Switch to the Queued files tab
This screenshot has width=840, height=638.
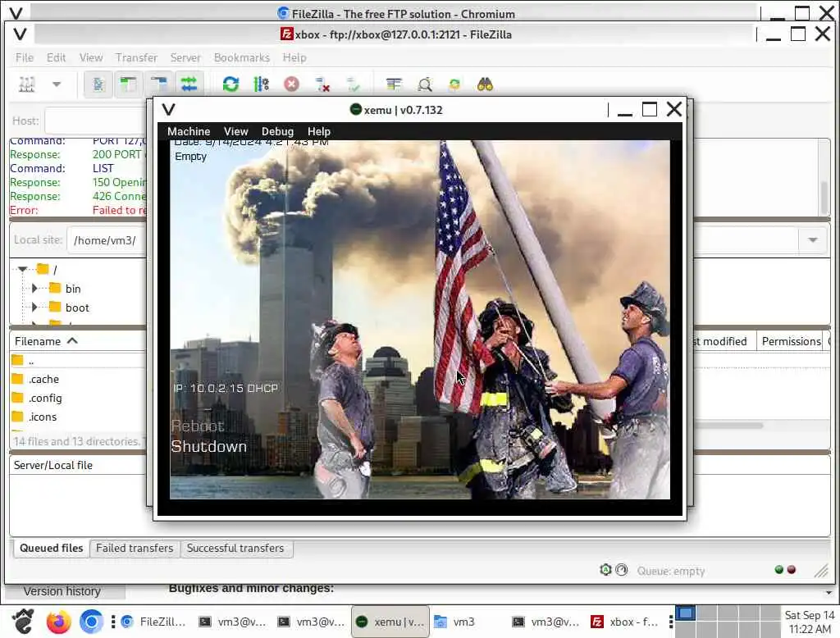[52, 548]
